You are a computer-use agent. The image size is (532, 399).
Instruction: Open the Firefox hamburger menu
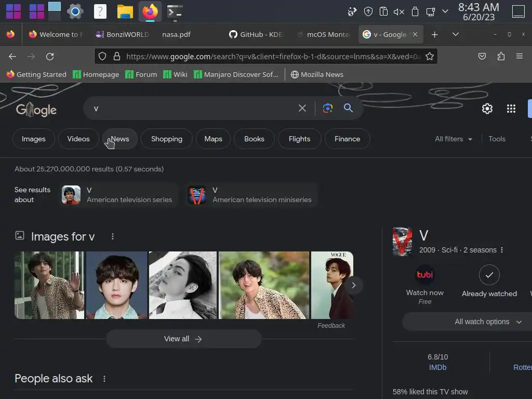pos(520,56)
